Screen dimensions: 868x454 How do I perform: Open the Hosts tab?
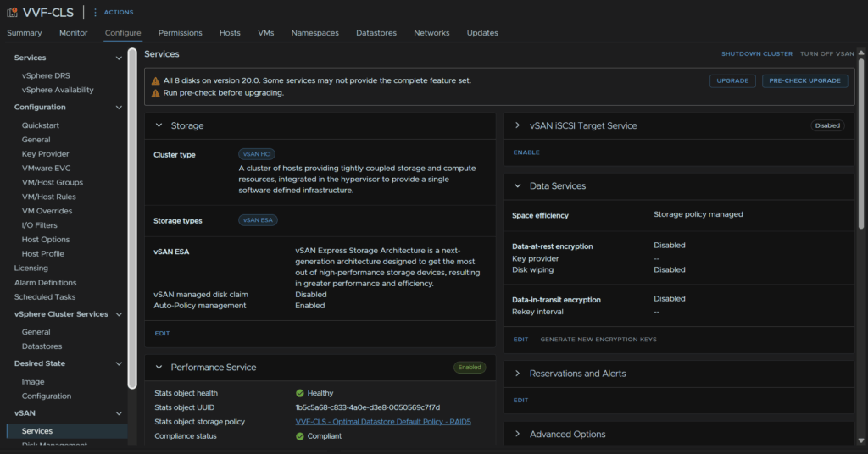(x=230, y=33)
